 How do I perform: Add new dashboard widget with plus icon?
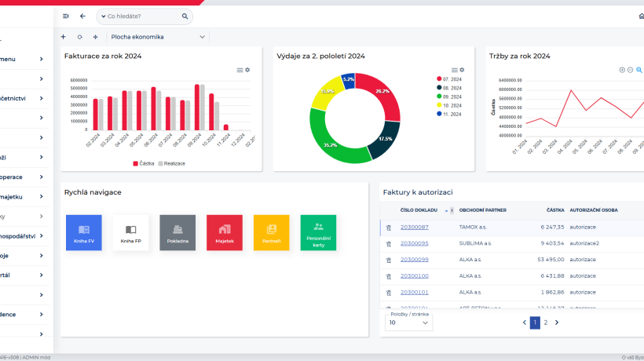click(64, 37)
